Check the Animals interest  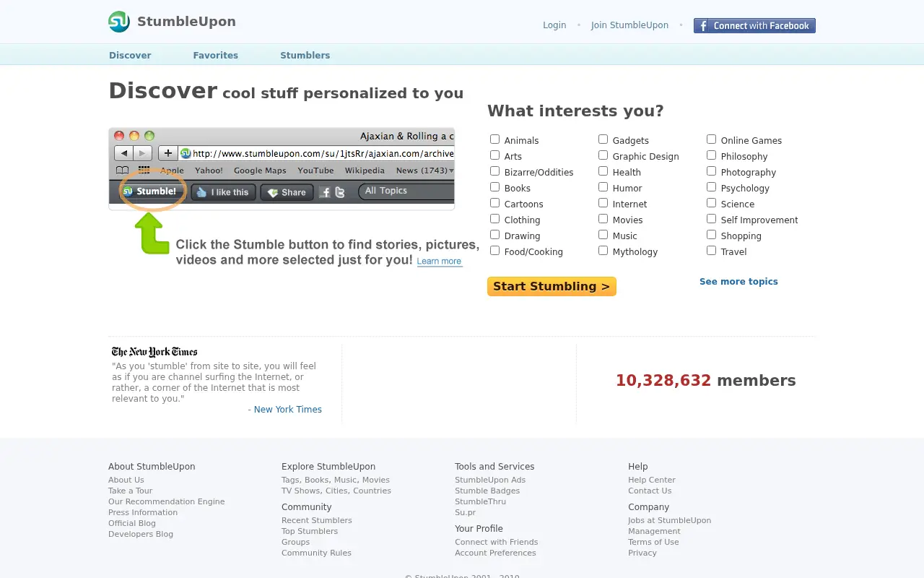click(494, 139)
